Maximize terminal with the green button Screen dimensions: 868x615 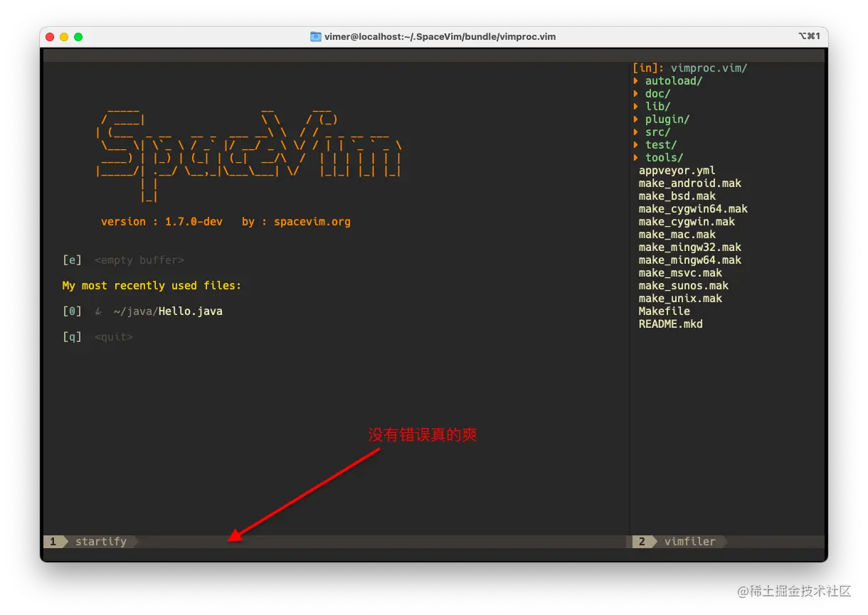point(78,36)
